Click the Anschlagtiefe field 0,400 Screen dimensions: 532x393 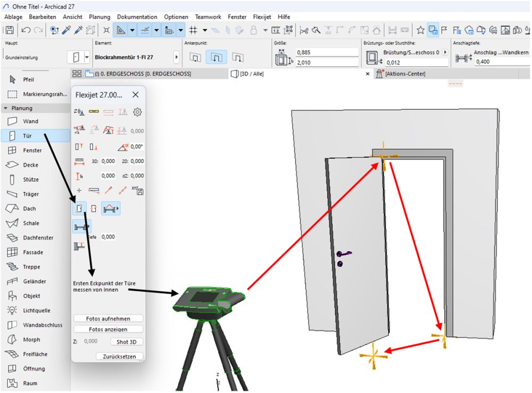pyautogui.click(x=502, y=62)
